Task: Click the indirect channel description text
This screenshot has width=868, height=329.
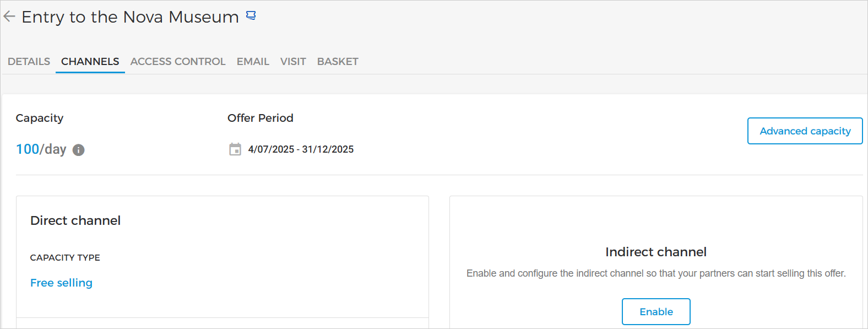Action: click(x=655, y=273)
